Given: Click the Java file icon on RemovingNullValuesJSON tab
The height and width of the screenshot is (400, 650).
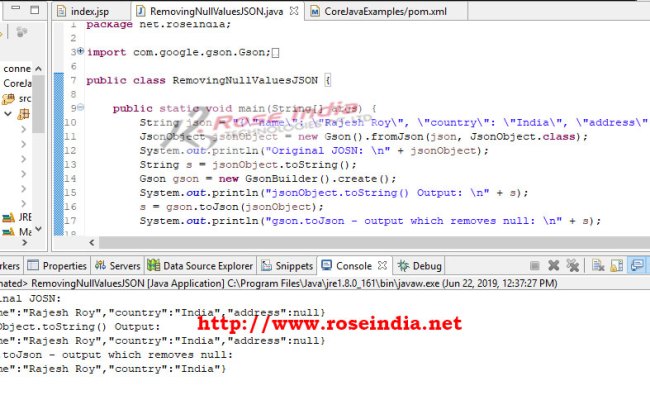Looking at the screenshot, I should coord(141,11).
